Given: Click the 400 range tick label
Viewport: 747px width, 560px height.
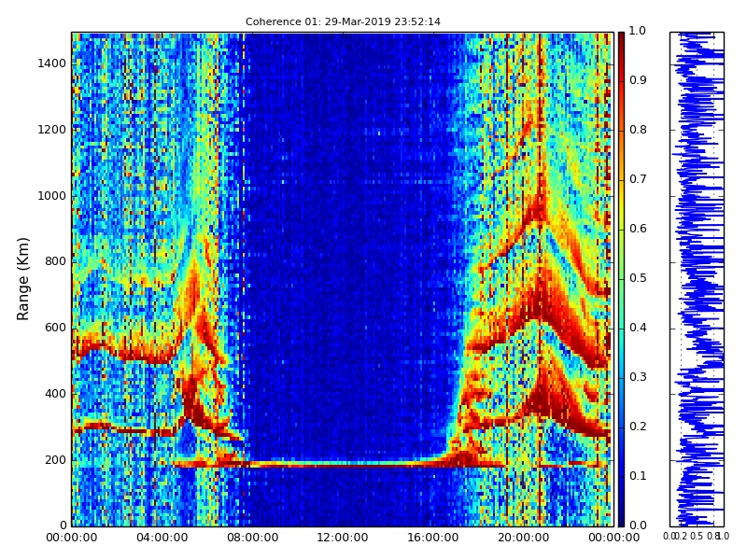Looking at the screenshot, I should 55,394.
